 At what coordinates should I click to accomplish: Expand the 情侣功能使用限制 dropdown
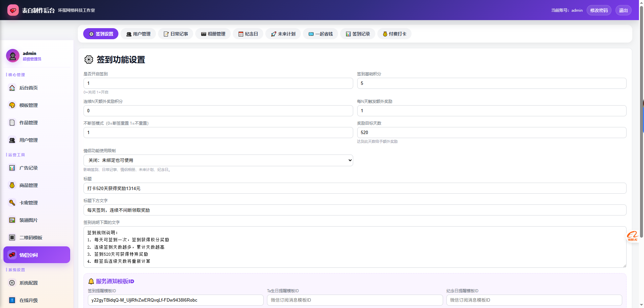coord(218,160)
